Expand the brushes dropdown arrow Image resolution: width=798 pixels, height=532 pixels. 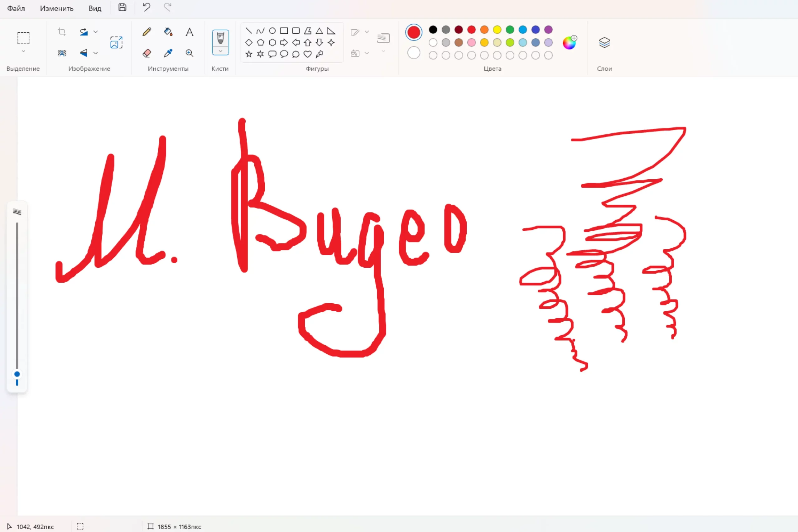(220, 51)
